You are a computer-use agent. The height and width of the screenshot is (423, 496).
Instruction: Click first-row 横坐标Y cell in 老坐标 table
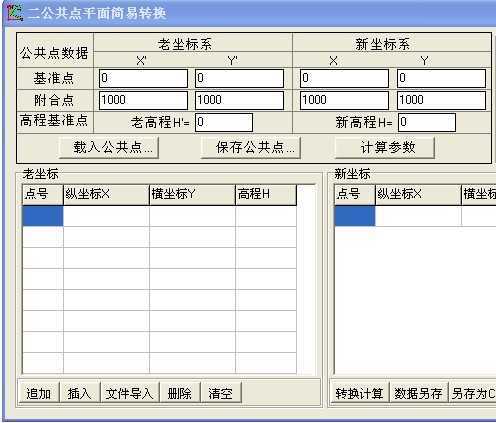point(192,216)
